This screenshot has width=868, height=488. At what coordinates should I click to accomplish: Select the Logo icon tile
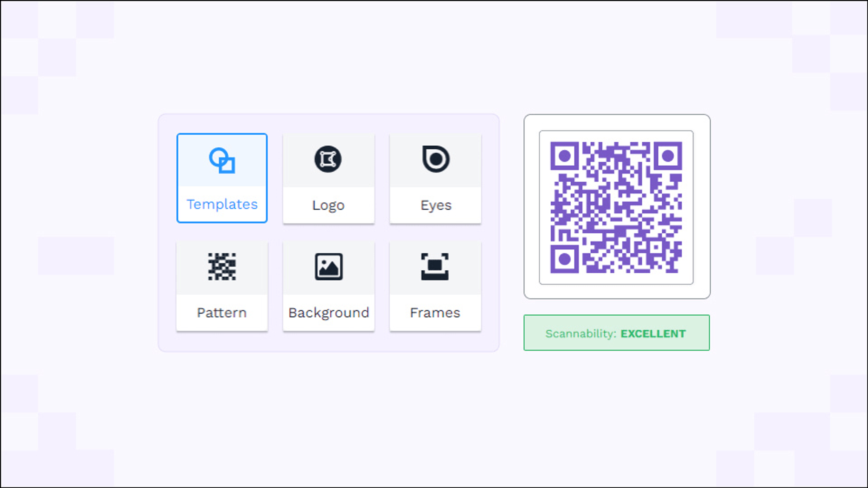[328, 159]
